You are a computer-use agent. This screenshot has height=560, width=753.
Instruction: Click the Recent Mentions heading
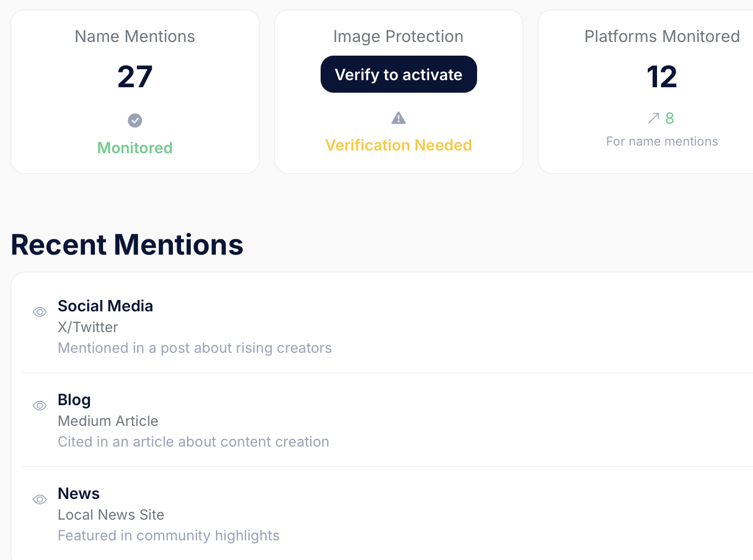(127, 245)
